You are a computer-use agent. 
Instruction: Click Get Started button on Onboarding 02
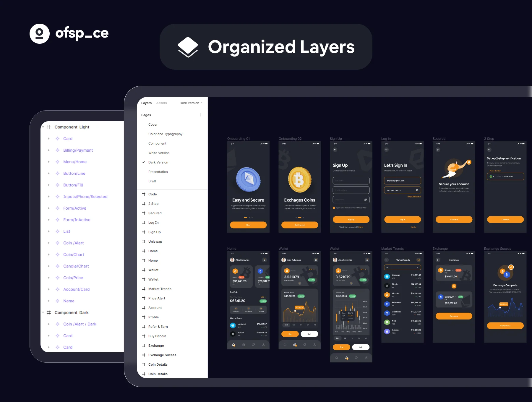[300, 225]
